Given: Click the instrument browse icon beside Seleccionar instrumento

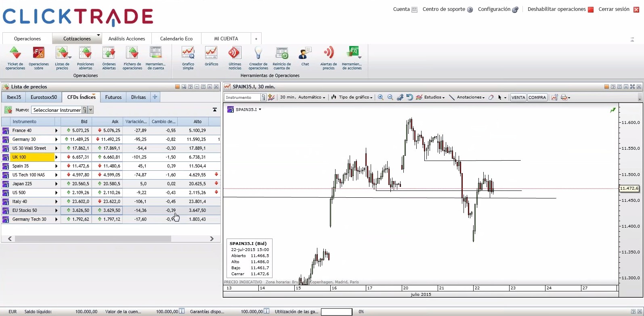Looking at the screenshot, I should [x=84, y=110].
